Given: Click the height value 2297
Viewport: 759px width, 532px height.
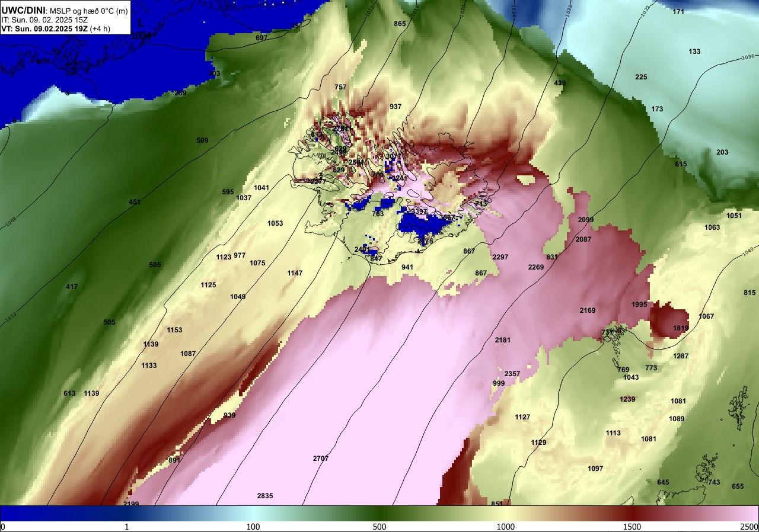Looking at the screenshot, I should point(500,257).
